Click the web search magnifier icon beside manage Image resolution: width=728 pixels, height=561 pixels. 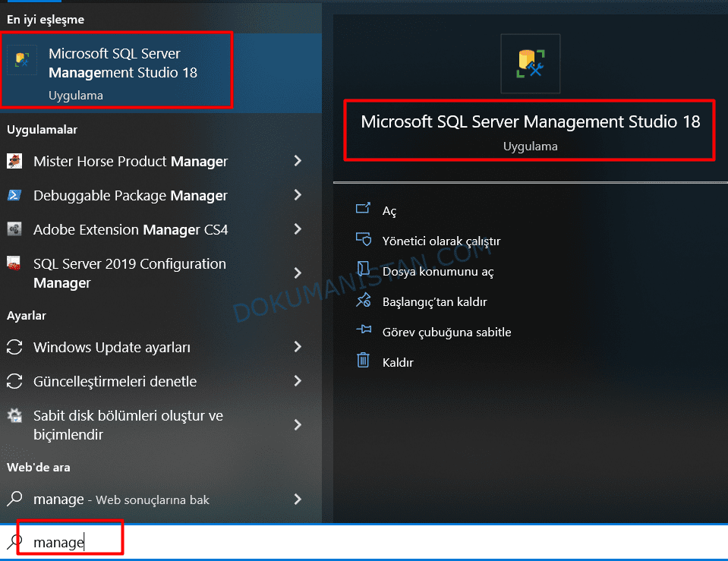pyautogui.click(x=15, y=499)
